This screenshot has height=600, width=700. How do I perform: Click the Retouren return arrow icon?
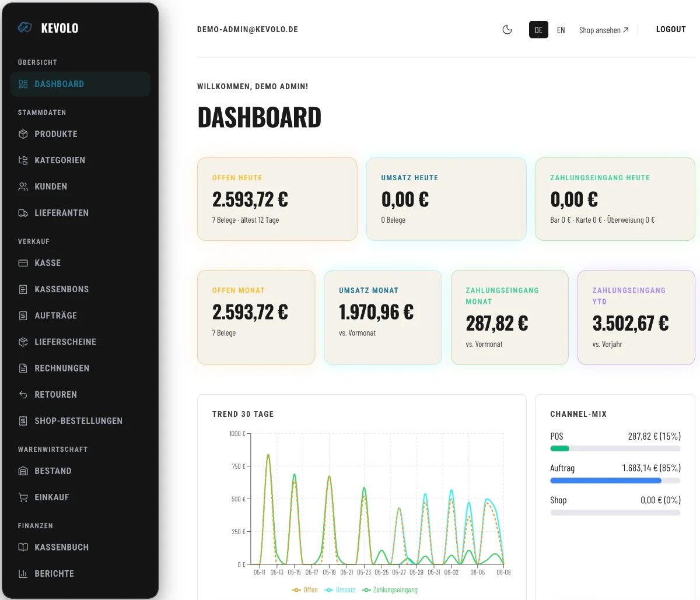pyautogui.click(x=23, y=395)
